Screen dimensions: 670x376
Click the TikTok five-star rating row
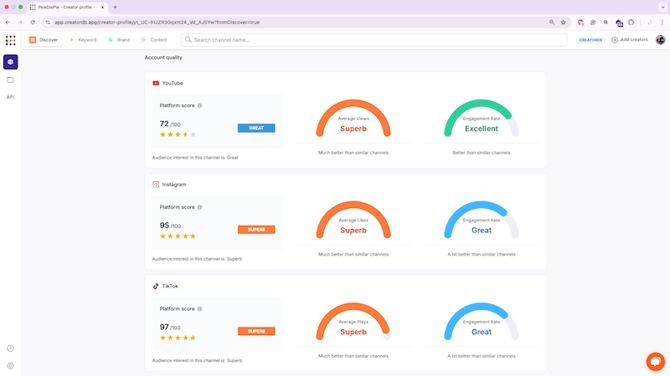click(178, 338)
